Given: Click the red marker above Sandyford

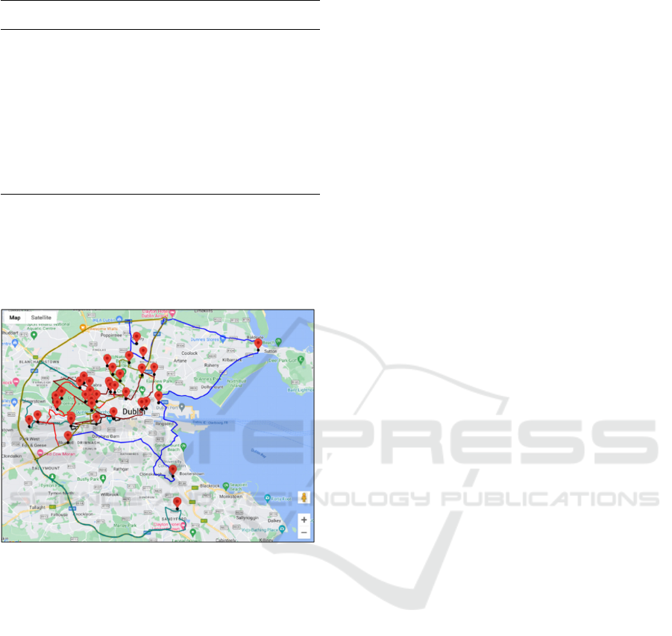Looking at the screenshot, I should (x=177, y=503).
